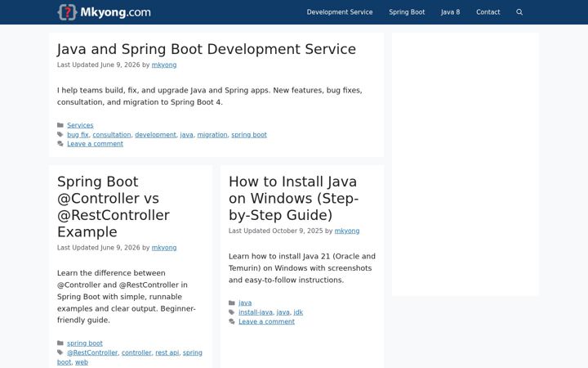
Task: Click comment icon in Install Java post
Action: (232, 321)
